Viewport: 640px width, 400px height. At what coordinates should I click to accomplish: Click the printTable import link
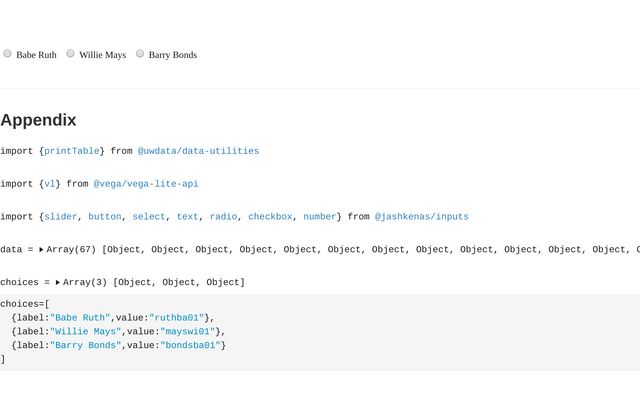(x=71, y=151)
